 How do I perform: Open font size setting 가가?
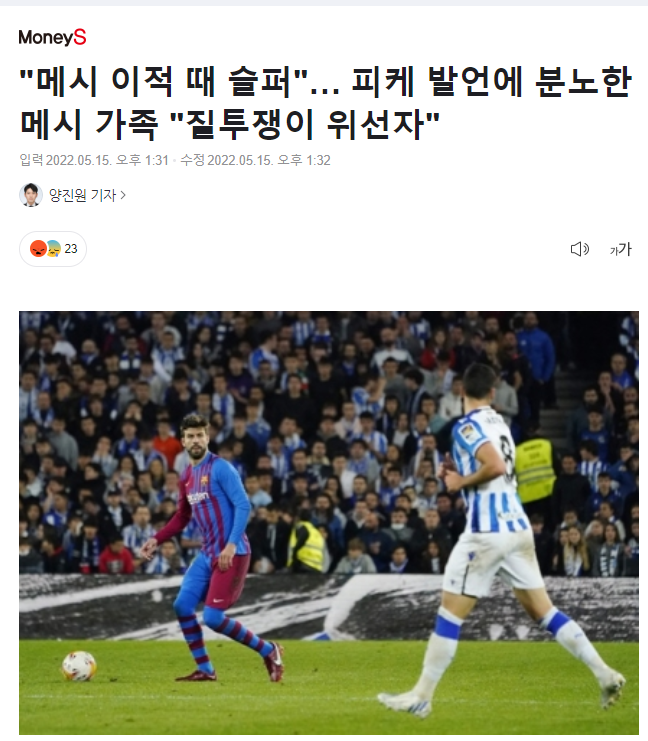(x=620, y=249)
